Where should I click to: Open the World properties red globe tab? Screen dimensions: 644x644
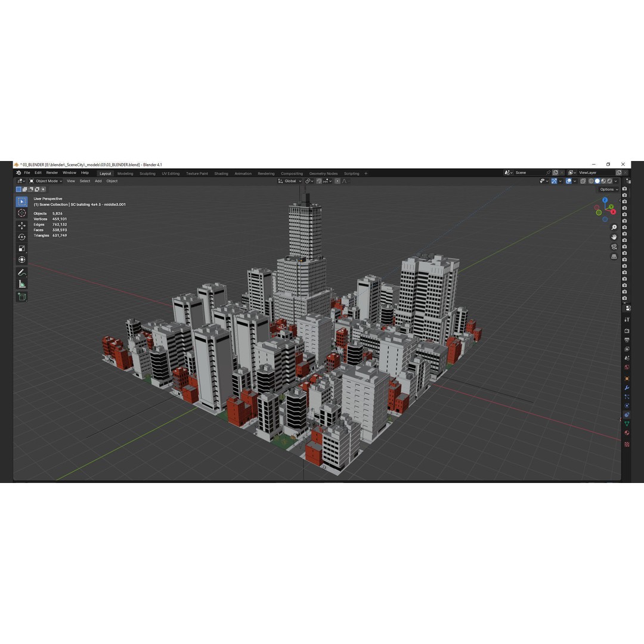pyautogui.click(x=627, y=367)
